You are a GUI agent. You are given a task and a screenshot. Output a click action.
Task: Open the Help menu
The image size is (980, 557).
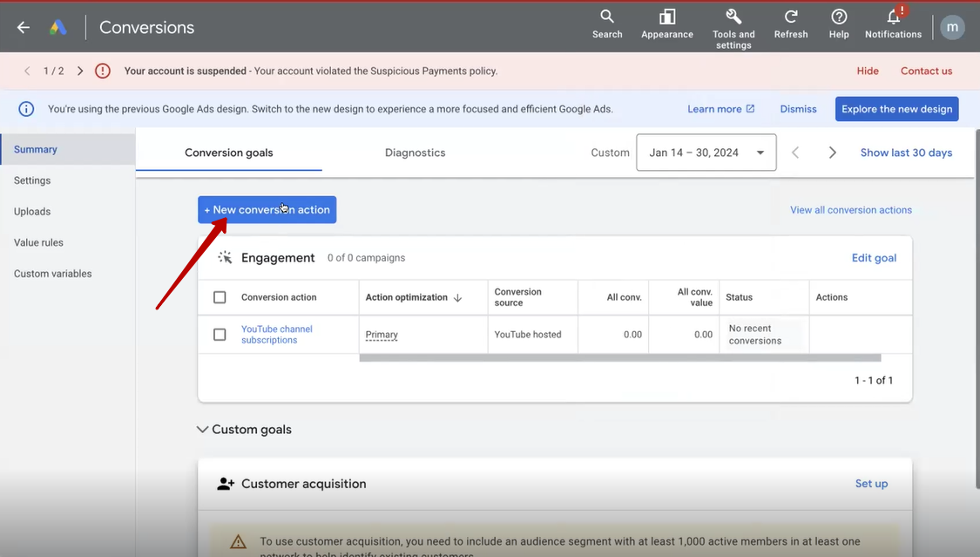click(x=839, y=24)
